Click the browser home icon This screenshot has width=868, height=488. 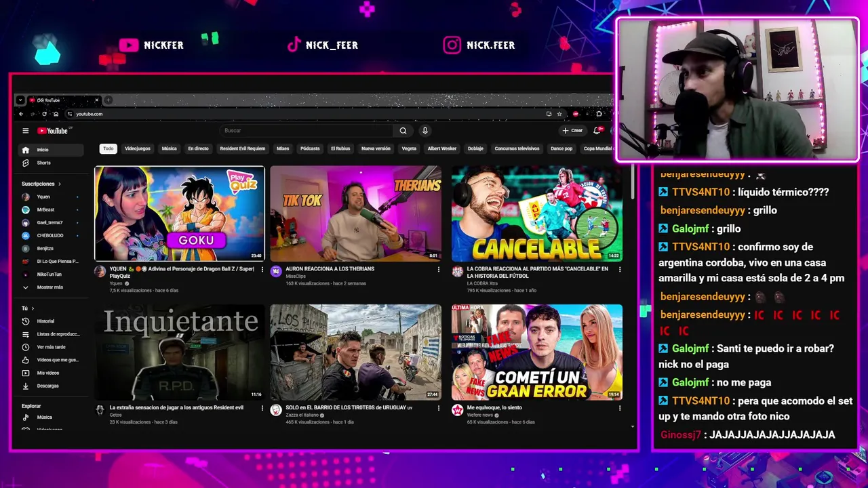pos(56,114)
